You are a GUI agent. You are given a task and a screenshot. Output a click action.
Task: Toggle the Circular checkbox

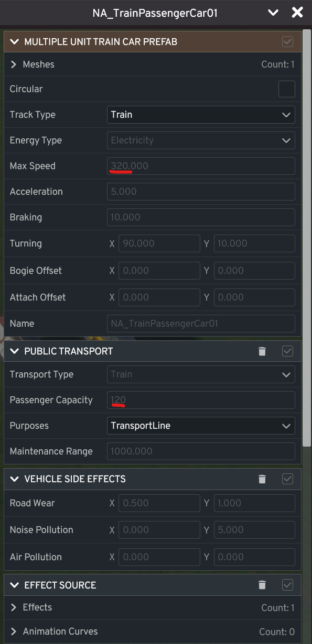click(x=287, y=89)
